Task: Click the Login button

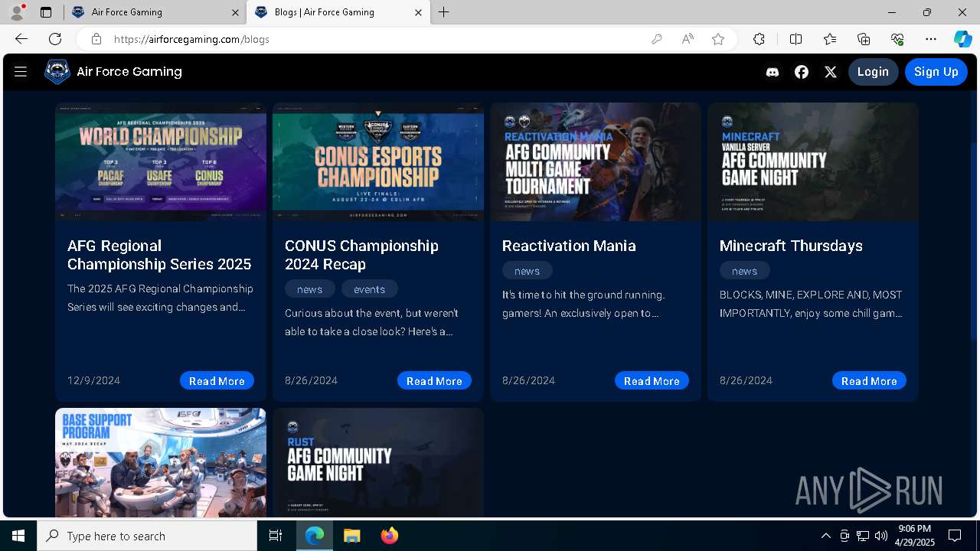Action: point(873,72)
